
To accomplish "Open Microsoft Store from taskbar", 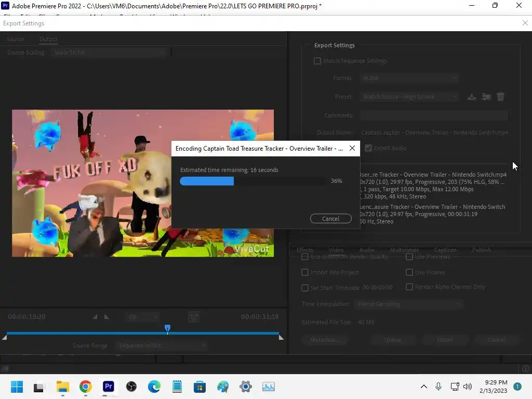I will click(x=199, y=387).
